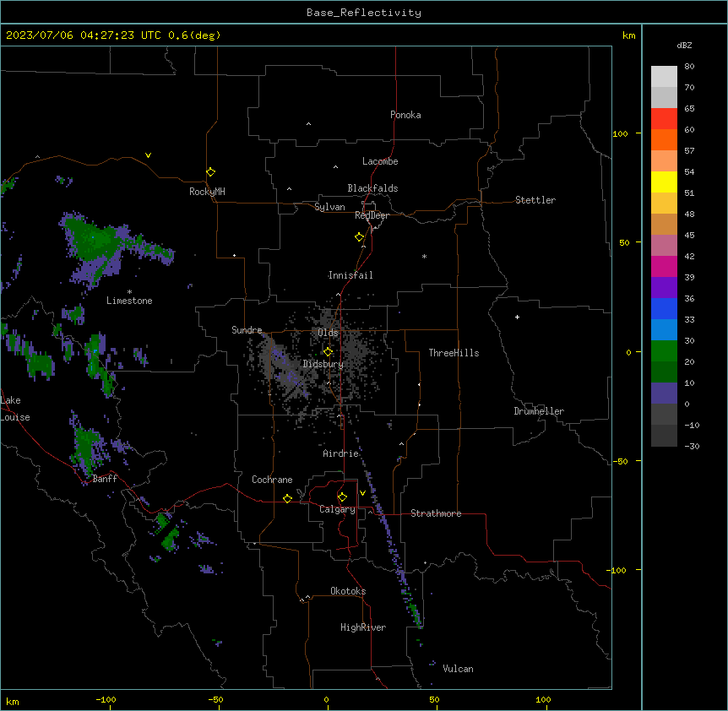
Task: Select the green 30 dBZ legend swatch
Action: pos(664,351)
